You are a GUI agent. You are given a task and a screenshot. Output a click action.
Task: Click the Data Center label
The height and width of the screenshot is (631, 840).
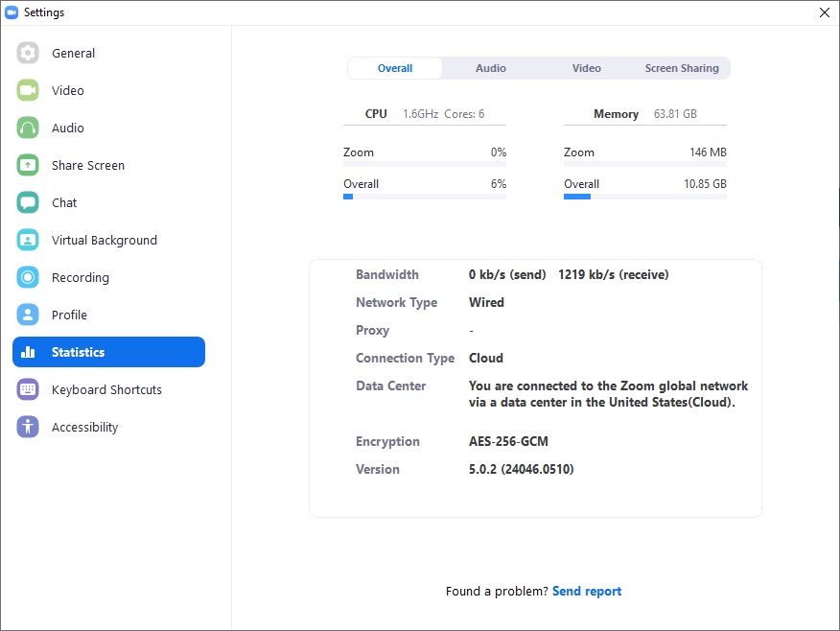coord(390,386)
